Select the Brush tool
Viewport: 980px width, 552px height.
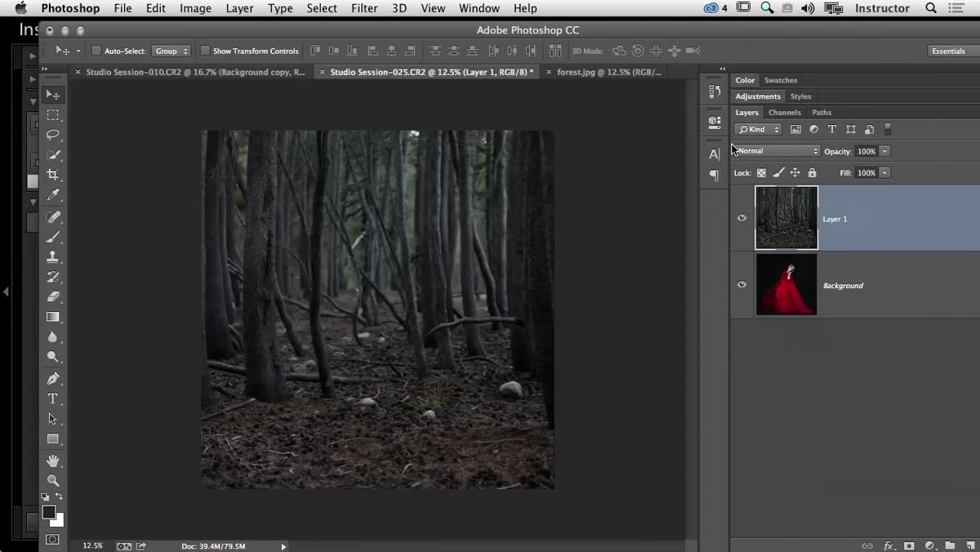[x=53, y=237]
